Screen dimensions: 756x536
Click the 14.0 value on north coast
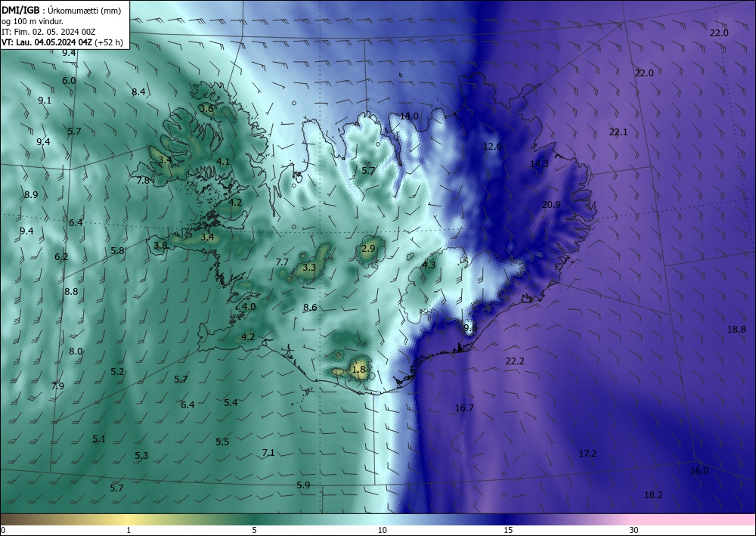pos(409,116)
